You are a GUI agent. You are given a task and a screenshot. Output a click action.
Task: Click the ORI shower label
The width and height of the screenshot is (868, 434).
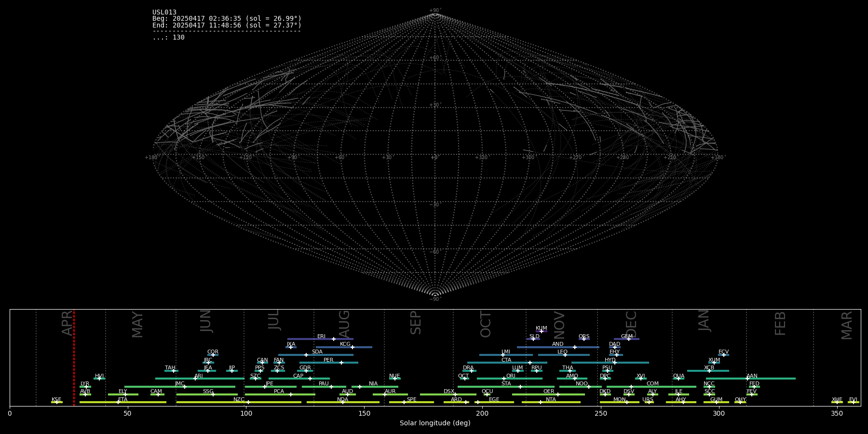(511, 376)
